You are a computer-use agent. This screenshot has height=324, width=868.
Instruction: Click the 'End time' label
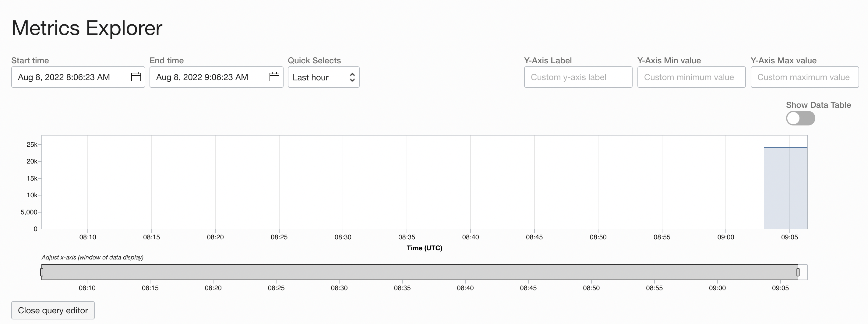point(167,60)
